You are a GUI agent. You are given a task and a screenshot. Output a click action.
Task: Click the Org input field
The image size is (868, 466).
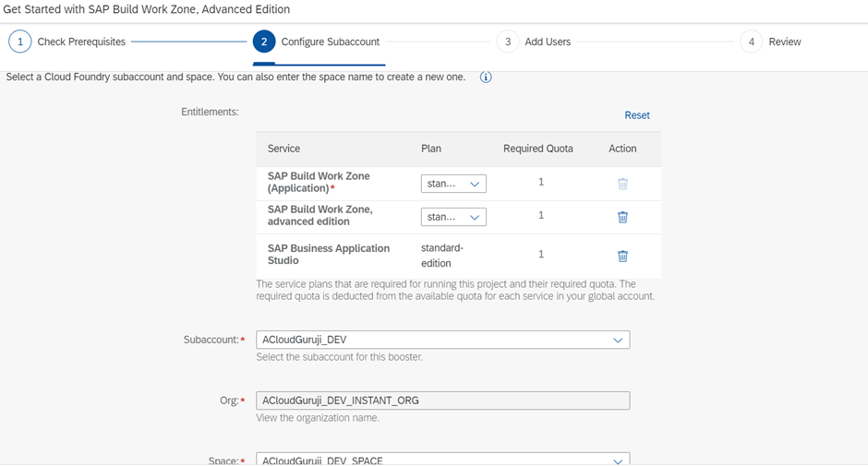442,400
